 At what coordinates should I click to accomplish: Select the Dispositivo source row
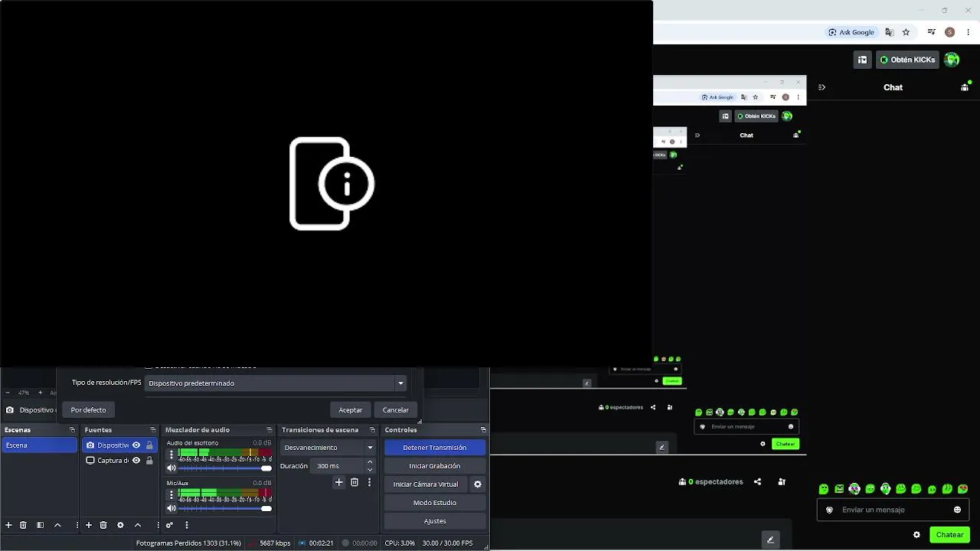coord(119,445)
